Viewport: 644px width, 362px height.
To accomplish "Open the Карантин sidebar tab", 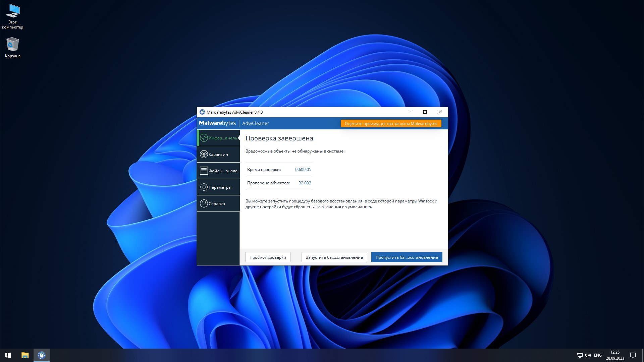I will point(218,154).
